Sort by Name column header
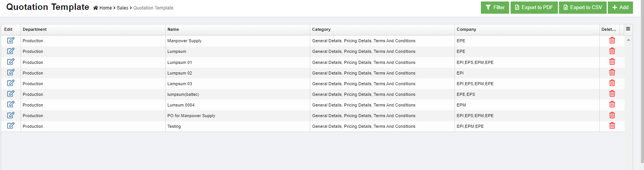Viewport: 644px width, 170px height. point(173,29)
